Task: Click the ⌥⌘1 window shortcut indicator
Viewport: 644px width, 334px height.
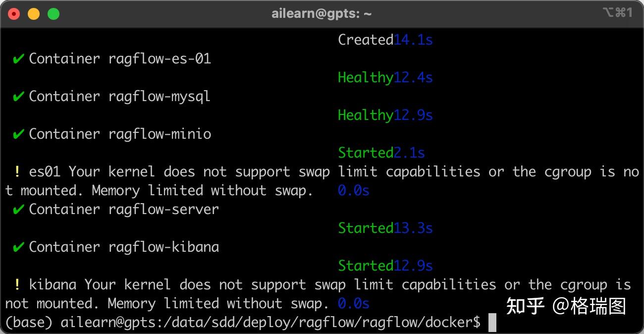Action: point(617,13)
